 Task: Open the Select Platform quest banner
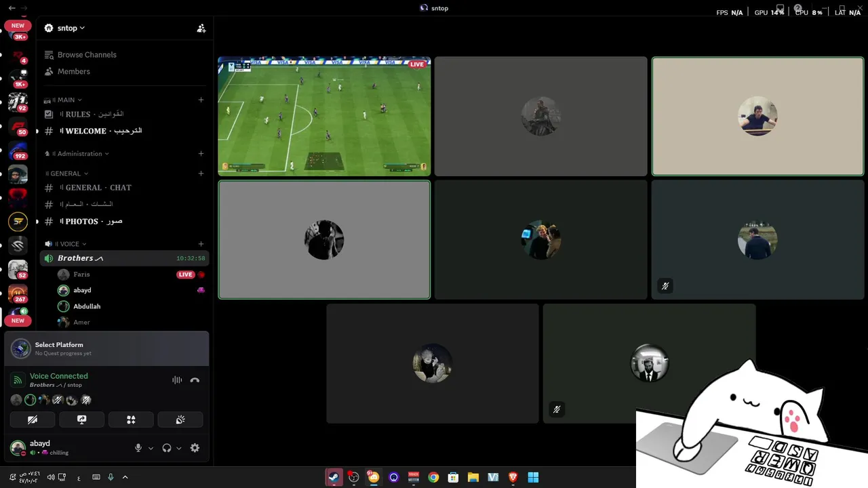pos(107,348)
